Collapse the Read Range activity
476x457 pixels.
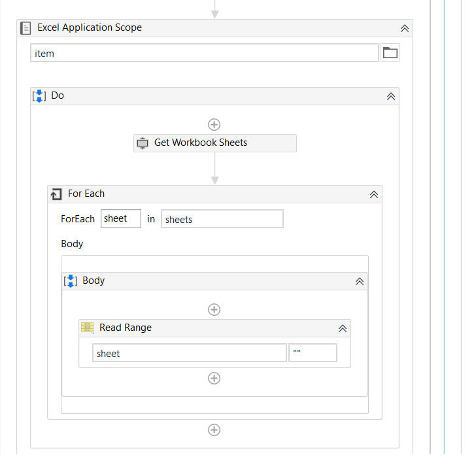tap(342, 328)
